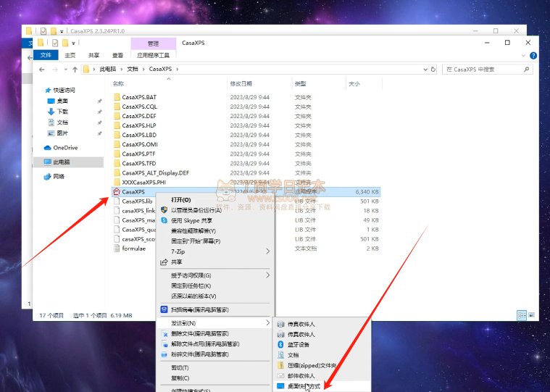The height and width of the screenshot is (392, 550).
Task: Sort by Date modified (修改日期) column header
Action: click(241, 84)
